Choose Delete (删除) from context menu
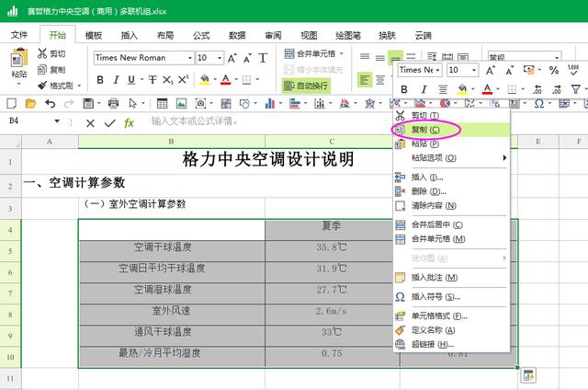 451,191
